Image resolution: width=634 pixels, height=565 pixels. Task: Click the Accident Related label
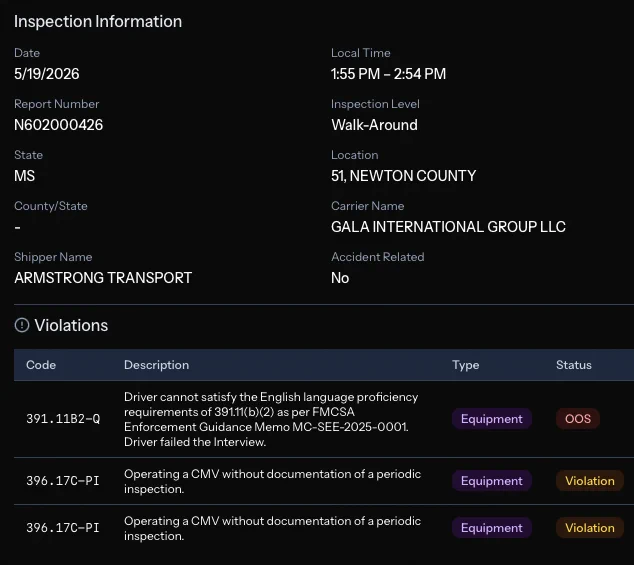click(377, 257)
